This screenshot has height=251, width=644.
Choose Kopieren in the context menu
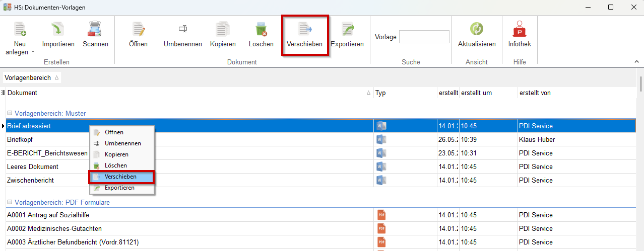coord(122,154)
